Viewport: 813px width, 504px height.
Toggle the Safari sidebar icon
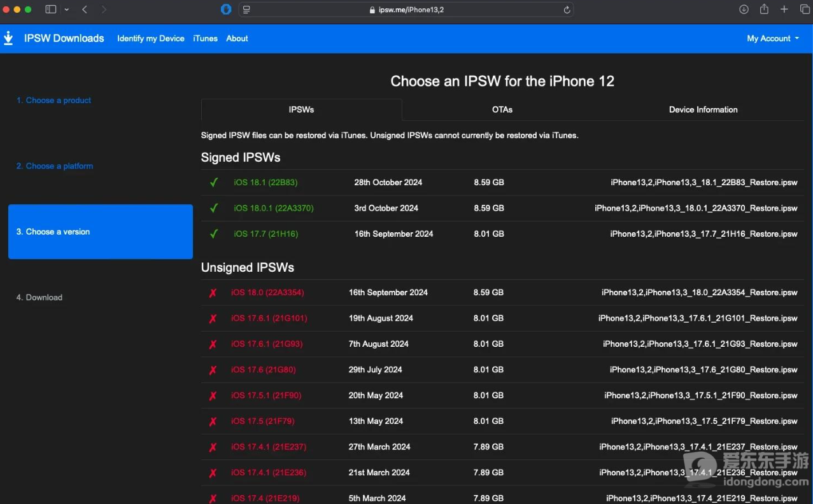coord(51,10)
